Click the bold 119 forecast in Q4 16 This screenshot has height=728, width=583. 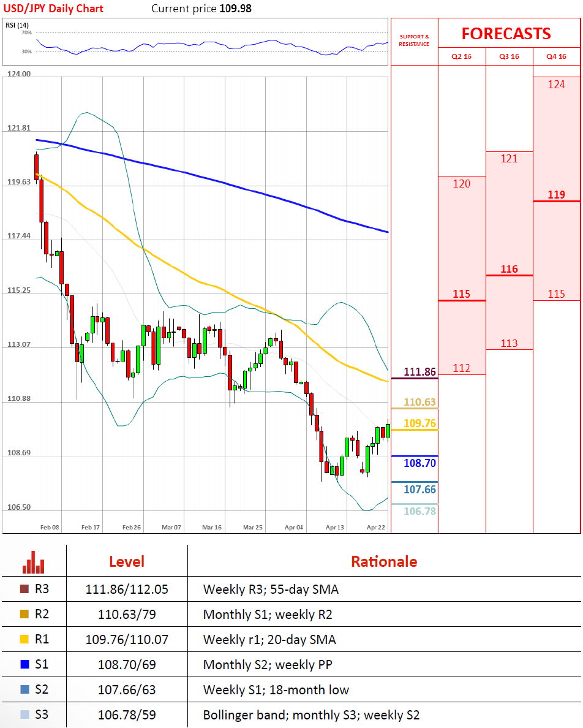click(556, 194)
